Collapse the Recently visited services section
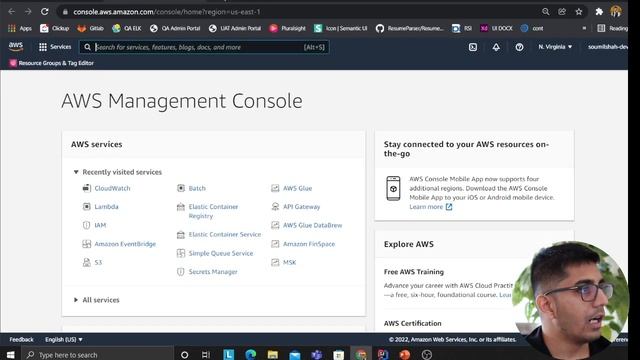This screenshot has width=640, height=360. click(76, 172)
